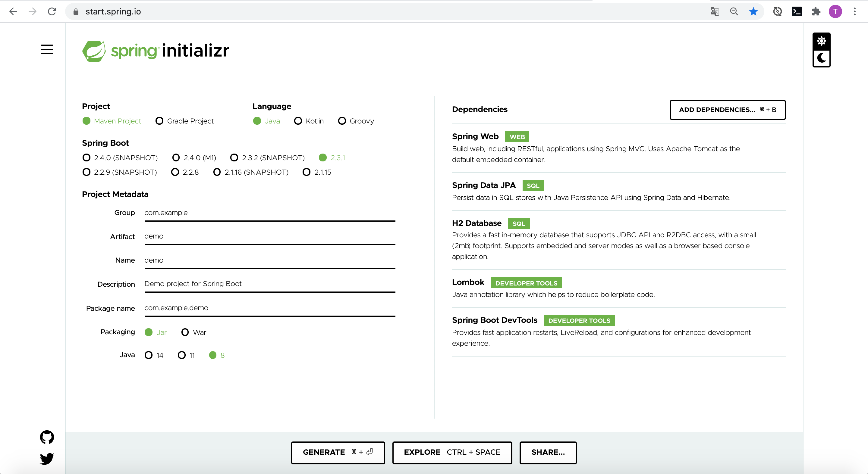
Task: Open Chrome three-dot menu
Action: pos(854,11)
